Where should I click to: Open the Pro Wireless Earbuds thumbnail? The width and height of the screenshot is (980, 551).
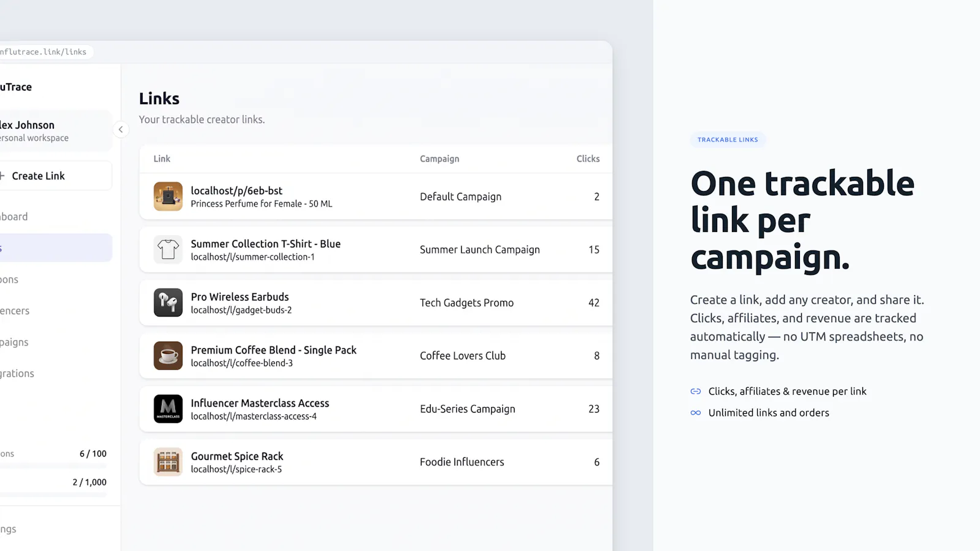tap(168, 302)
